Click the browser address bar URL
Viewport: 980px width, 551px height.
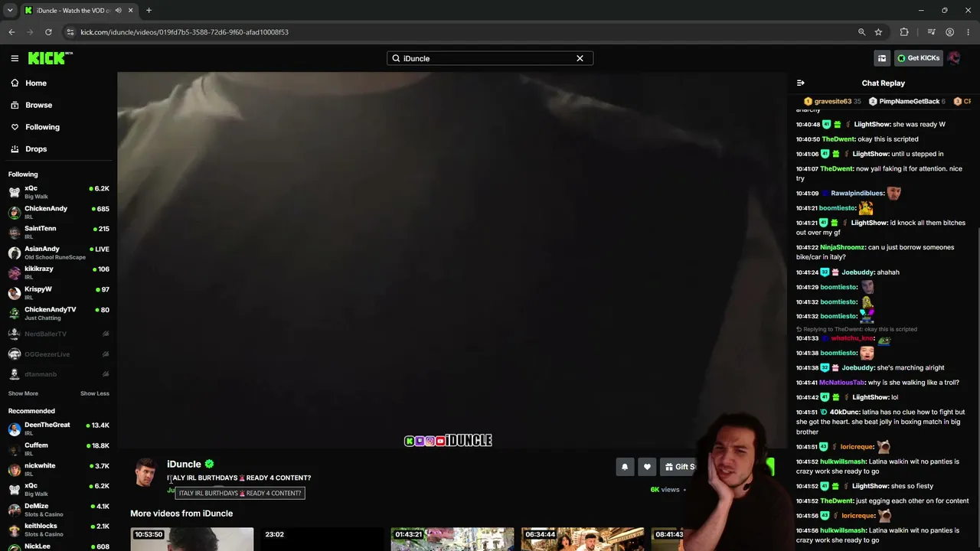[x=185, y=32]
